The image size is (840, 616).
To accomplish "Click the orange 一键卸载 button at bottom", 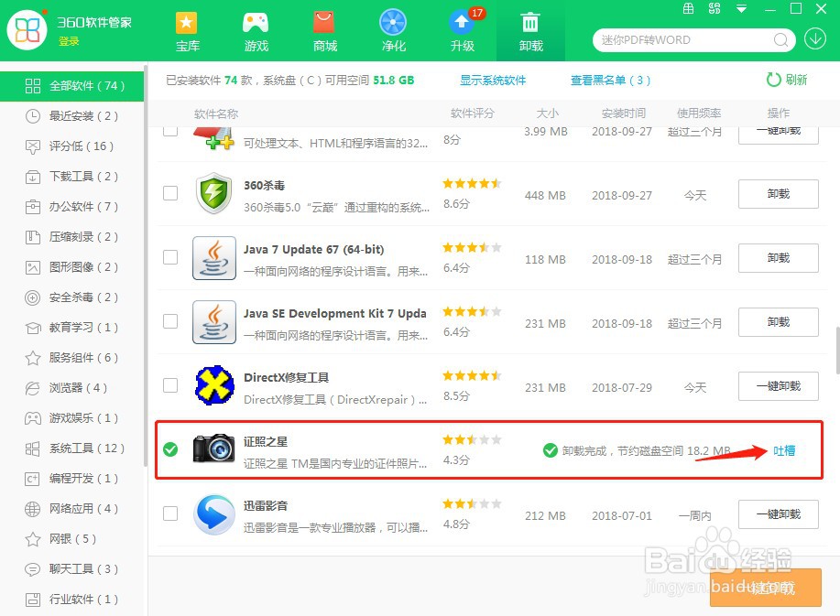I will [766, 588].
